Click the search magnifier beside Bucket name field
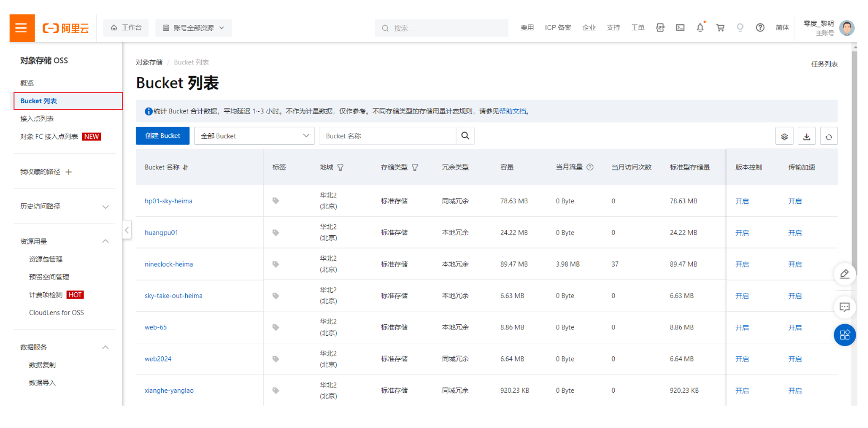Screen dimensions: 868x428 pos(465,136)
